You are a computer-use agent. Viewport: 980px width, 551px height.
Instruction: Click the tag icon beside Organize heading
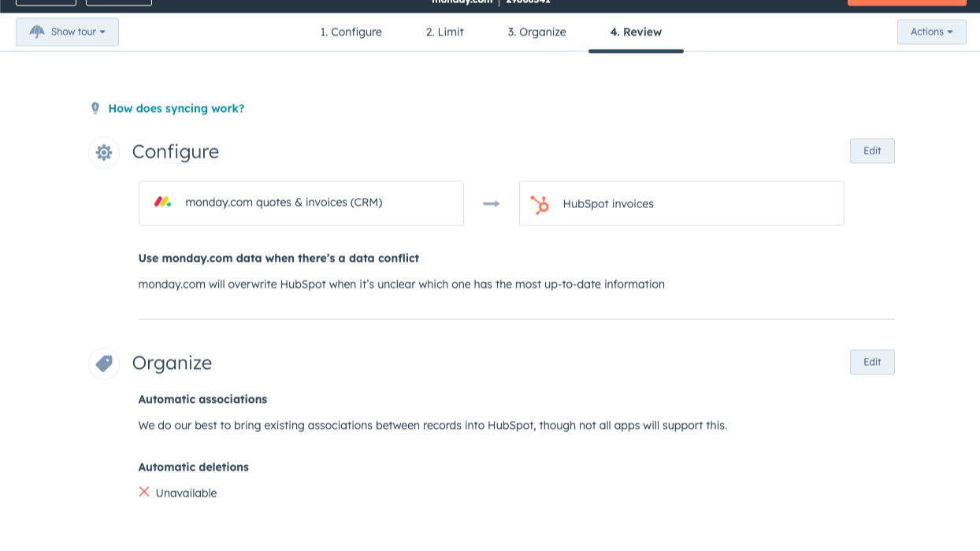coord(104,363)
